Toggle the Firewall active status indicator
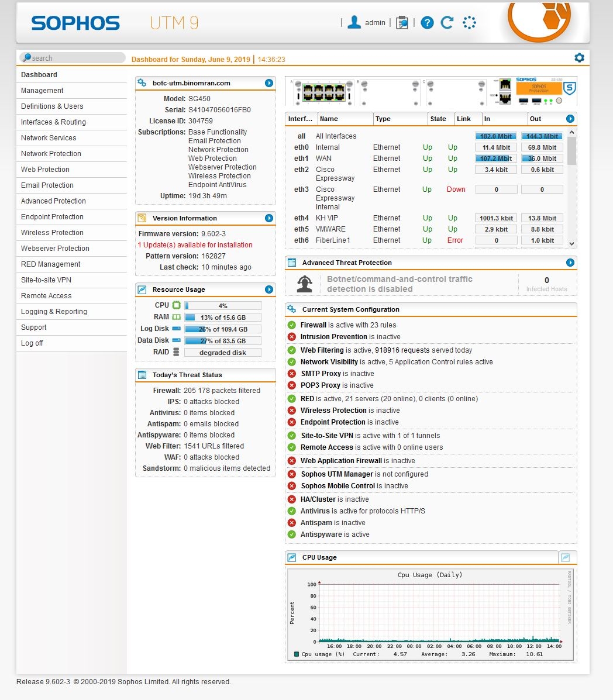Viewport: 613px width, 700px height. (x=292, y=325)
